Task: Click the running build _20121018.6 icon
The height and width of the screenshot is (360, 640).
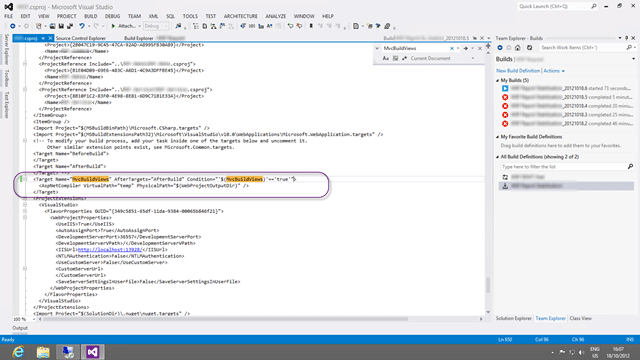Action: click(x=505, y=88)
